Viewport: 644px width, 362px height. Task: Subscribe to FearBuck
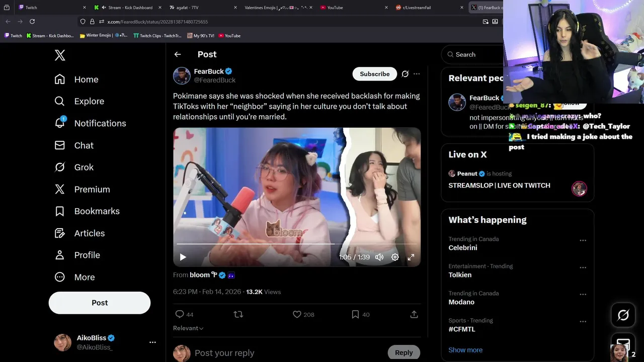pos(375,74)
